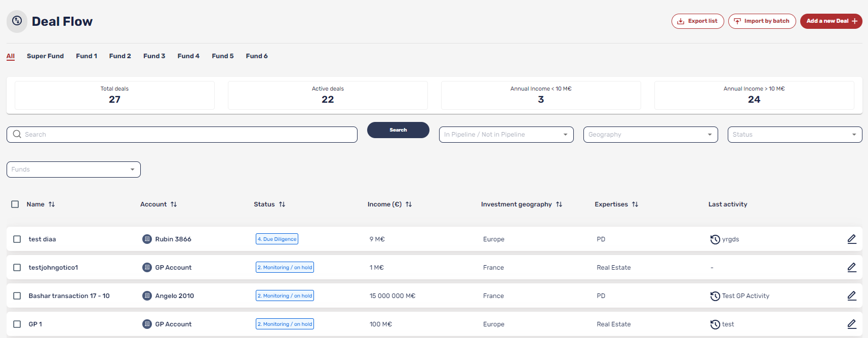The width and height of the screenshot is (868, 338).
Task: Open the Fund 3 tab
Action: [154, 56]
